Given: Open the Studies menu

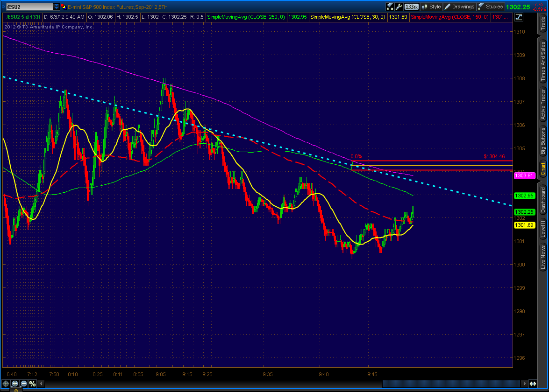Looking at the screenshot, I should coord(490,7).
